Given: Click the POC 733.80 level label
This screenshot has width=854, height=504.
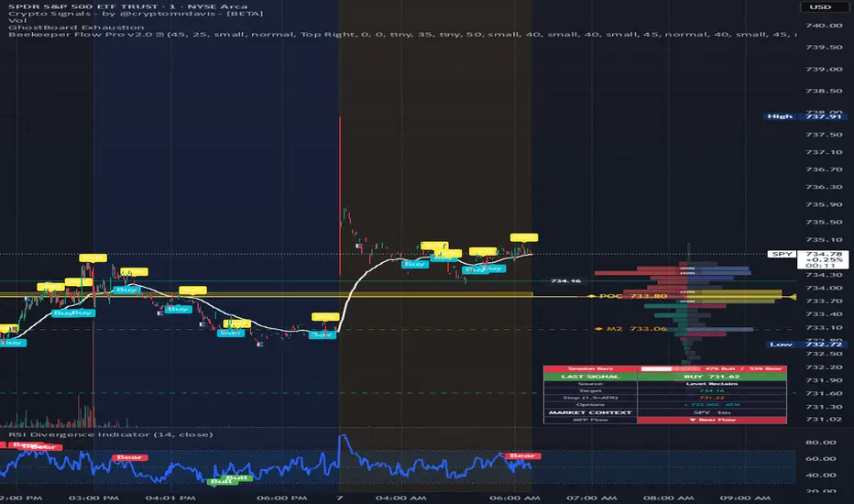Looking at the screenshot, I should pos(633,296).
